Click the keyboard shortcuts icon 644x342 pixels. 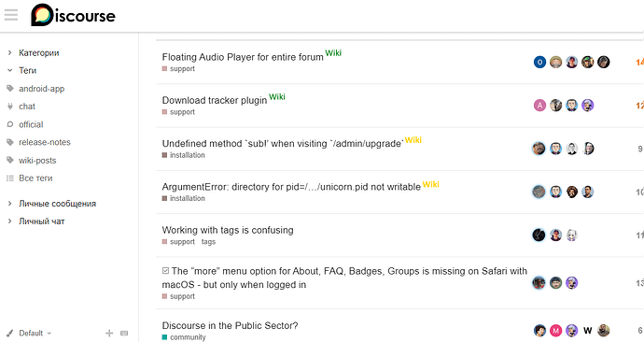(124, 333)
